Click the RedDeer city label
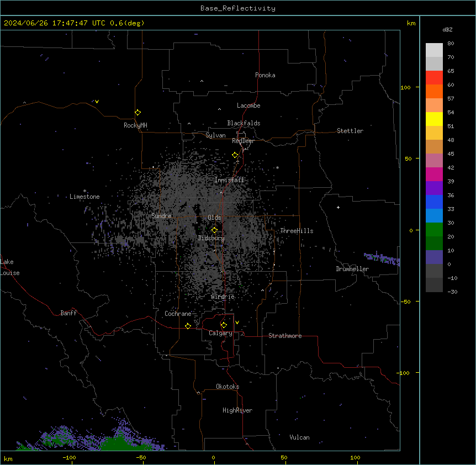The height and width of the screenshot is (465, 476). click(x=243, y=141)
